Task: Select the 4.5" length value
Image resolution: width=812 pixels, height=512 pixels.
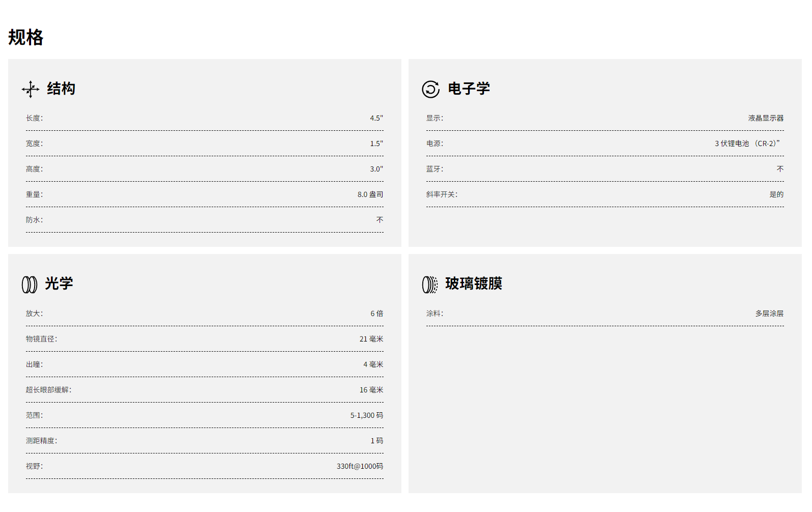Action: point(376,118)
